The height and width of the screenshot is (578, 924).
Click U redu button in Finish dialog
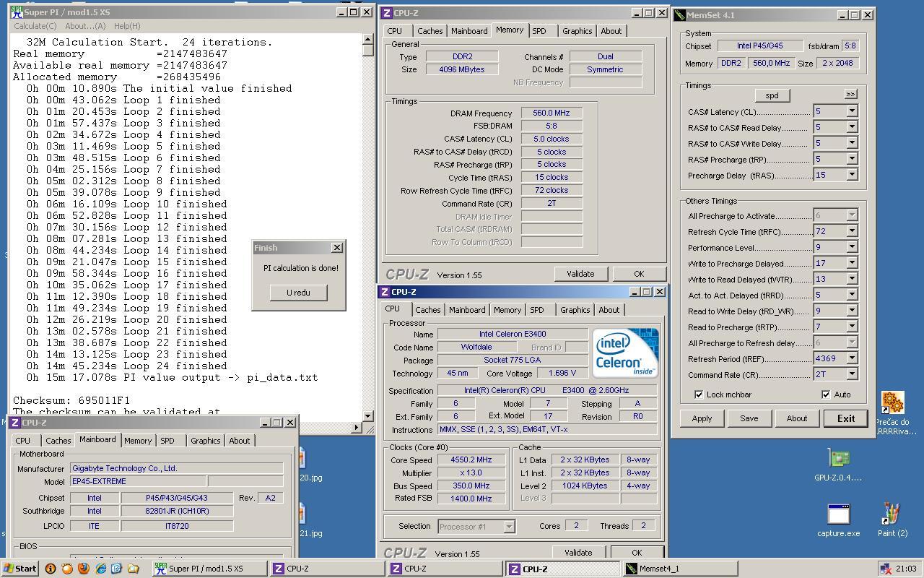(x=298, y=293)
